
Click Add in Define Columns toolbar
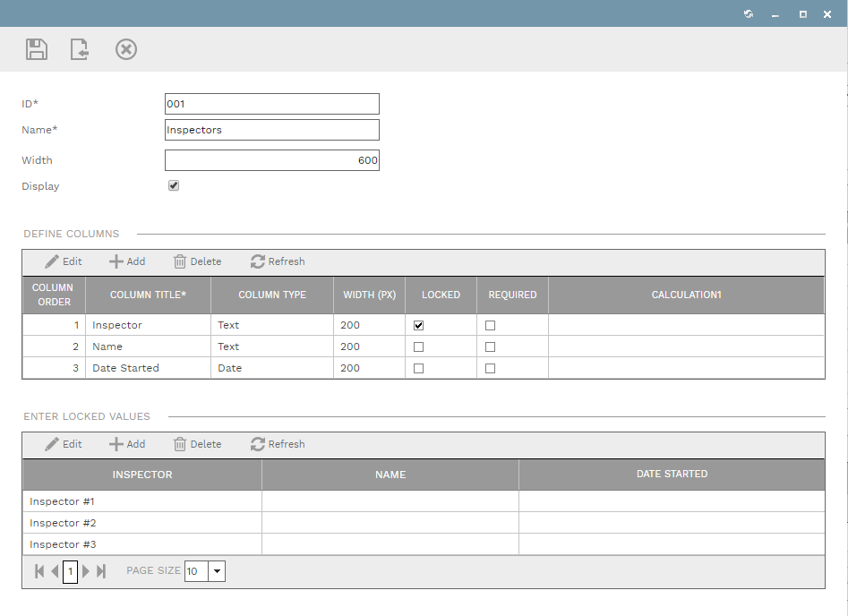click(127, 261)
